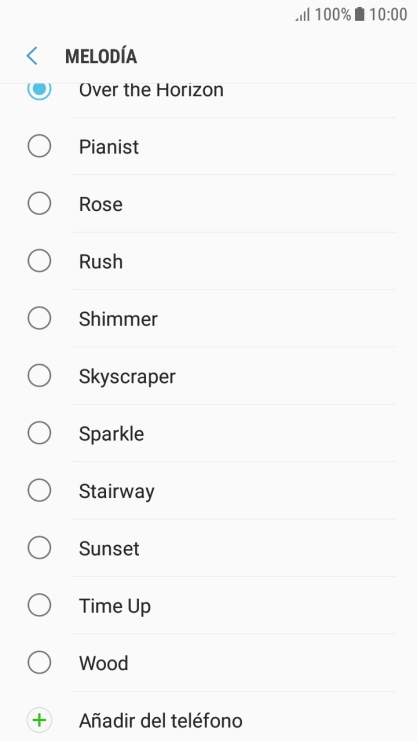
Task: Choose the Sparkle radio button
Action: click(x=39, y=433)
